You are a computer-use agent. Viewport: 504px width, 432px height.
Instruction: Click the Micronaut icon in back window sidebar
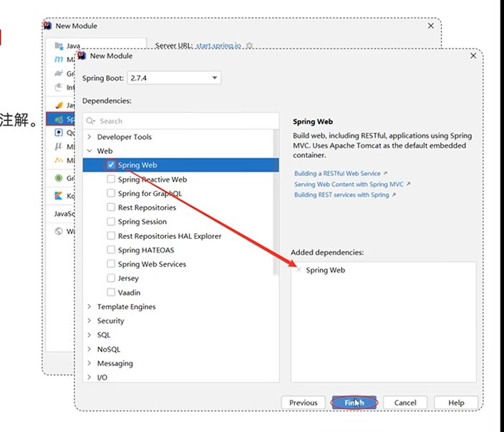click(x=59, y=147)
